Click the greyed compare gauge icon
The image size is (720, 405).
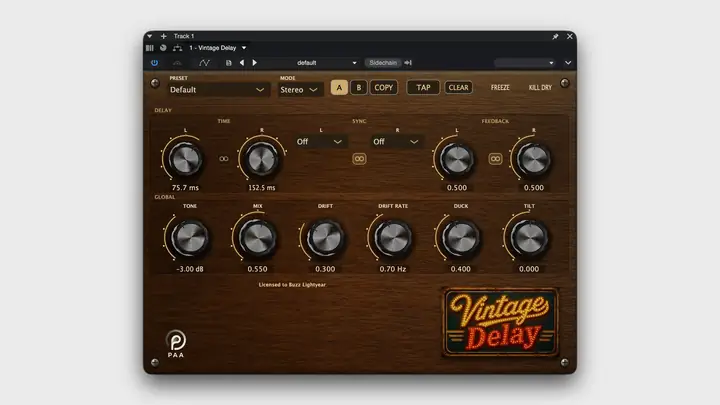(x=177, y=63)
